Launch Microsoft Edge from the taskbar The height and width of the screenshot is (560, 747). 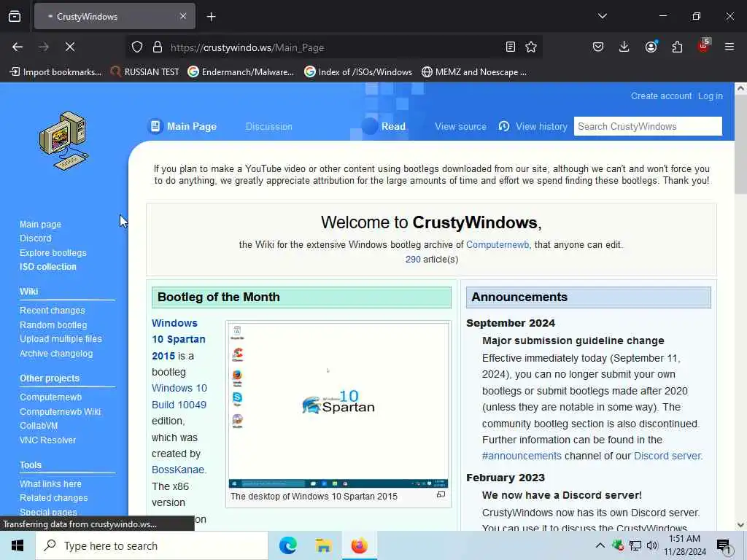[x=287, y=545]
